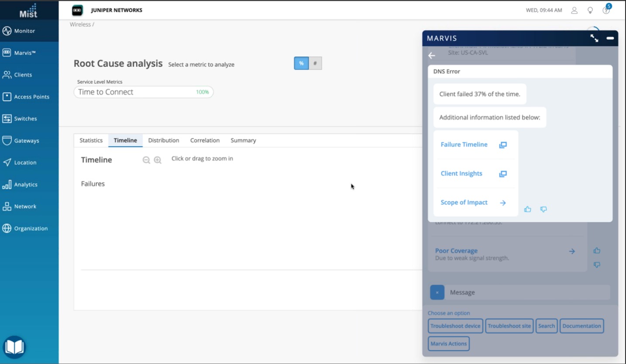Click the Troubleshoot device button
The height and width of the screenshot is (364, 626).
(x=455, y=326)
